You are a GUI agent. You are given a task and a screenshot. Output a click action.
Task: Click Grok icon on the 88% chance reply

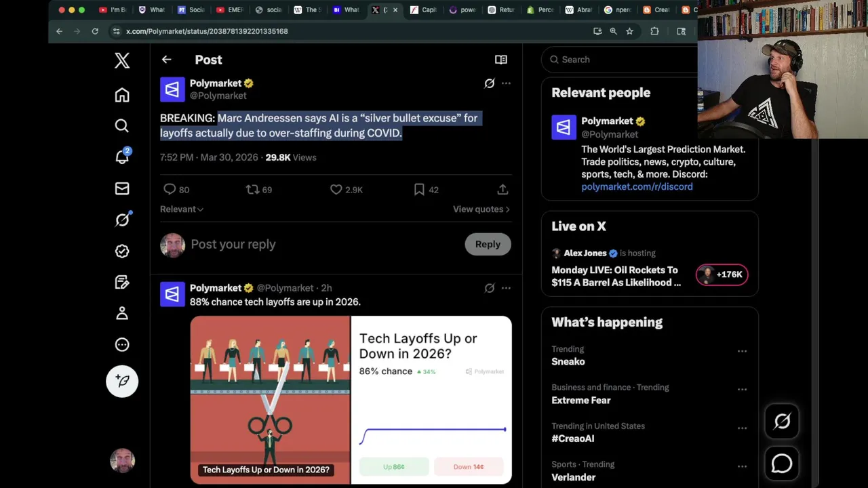(490, 288)
